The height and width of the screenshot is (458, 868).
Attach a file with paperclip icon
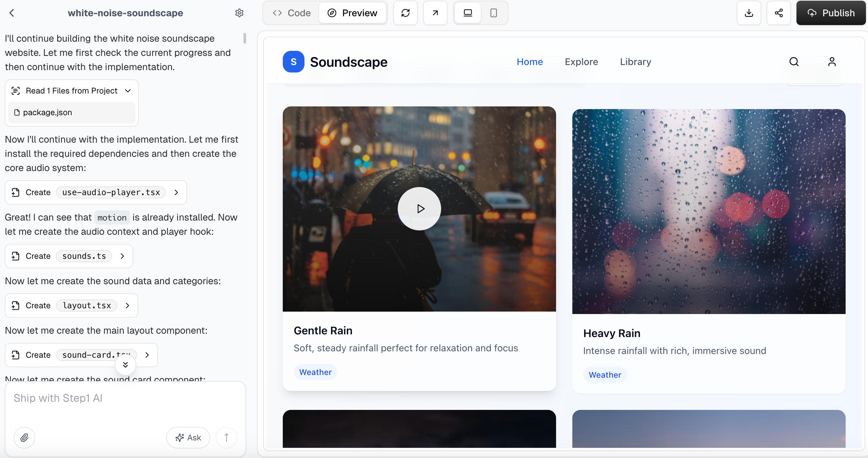24,438
